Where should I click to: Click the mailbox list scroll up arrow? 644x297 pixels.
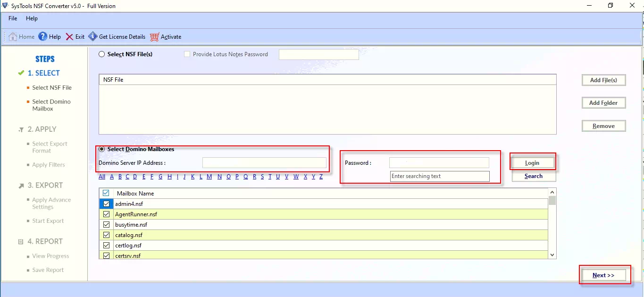tap(552, 192)
